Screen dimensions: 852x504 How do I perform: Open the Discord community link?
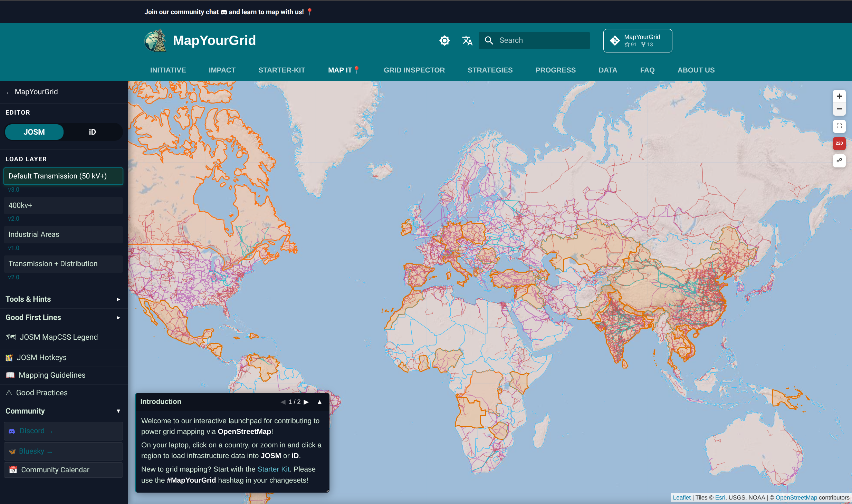pos(63,431)
